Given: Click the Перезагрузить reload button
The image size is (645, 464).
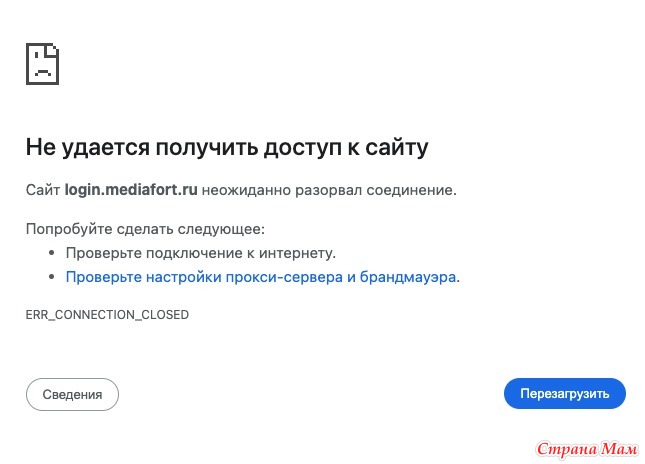Looking at the screenshot, I should click(564, 394).
